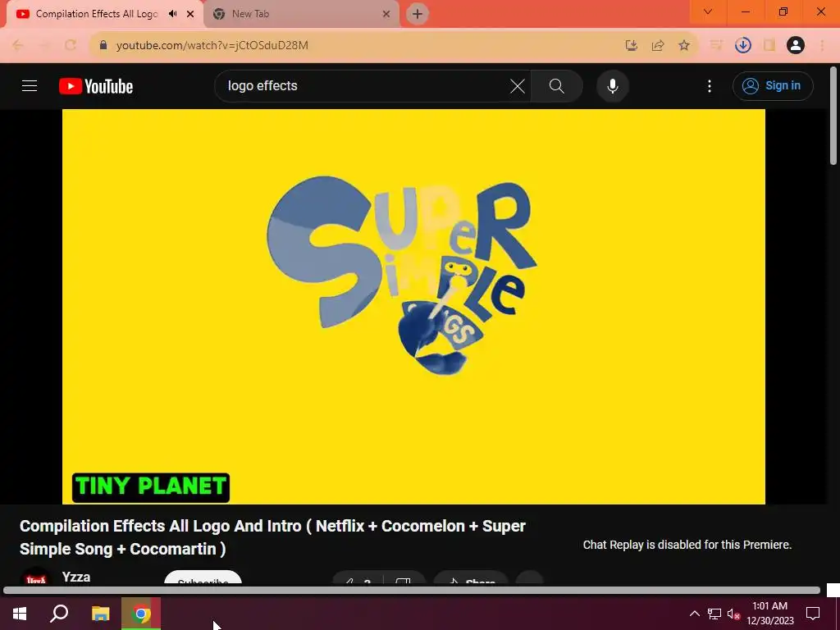Screen dimensions: 840x630
Task: Reload the page
Action: pyautogui.click(x=71, y=45)
